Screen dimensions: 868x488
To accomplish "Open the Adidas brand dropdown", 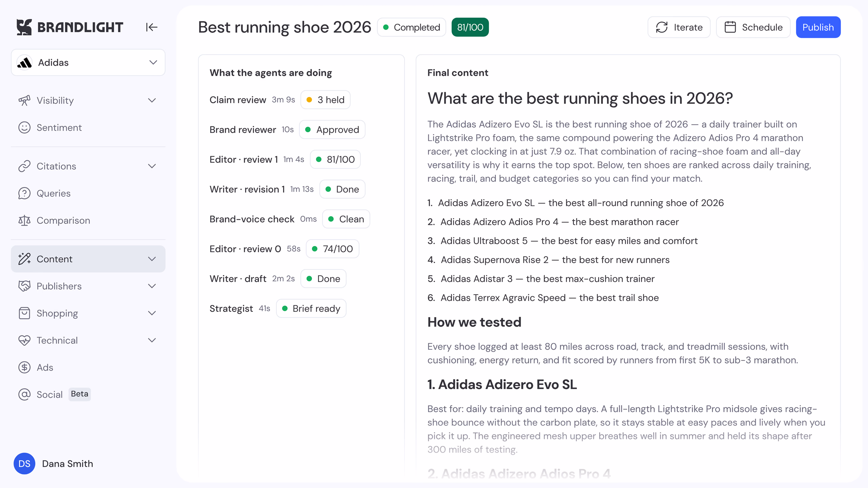I will (88, 62).
